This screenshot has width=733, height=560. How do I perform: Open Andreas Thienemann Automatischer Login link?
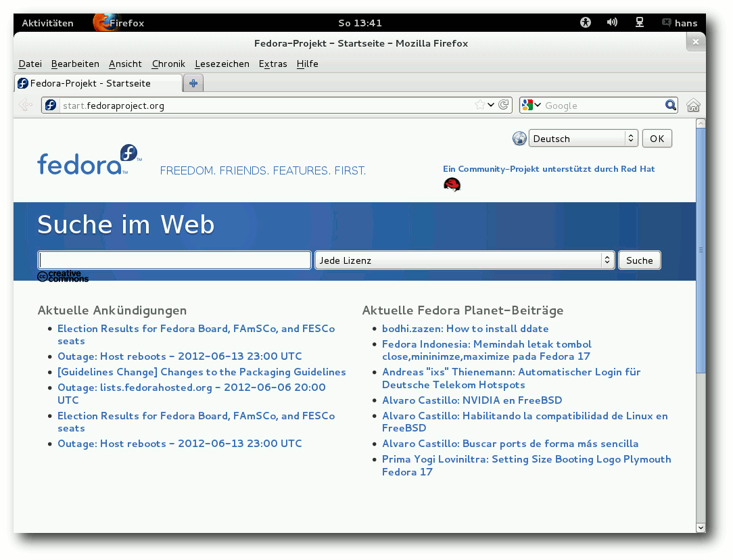pos(511,378)
